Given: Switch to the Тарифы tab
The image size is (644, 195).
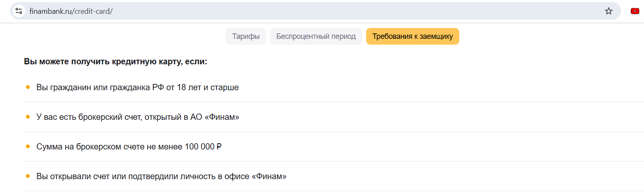Looking at the screenshot, I should tap(246, 36).
